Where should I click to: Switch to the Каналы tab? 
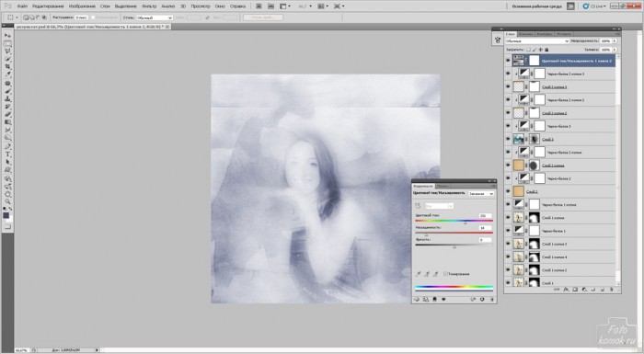[525, 34]
